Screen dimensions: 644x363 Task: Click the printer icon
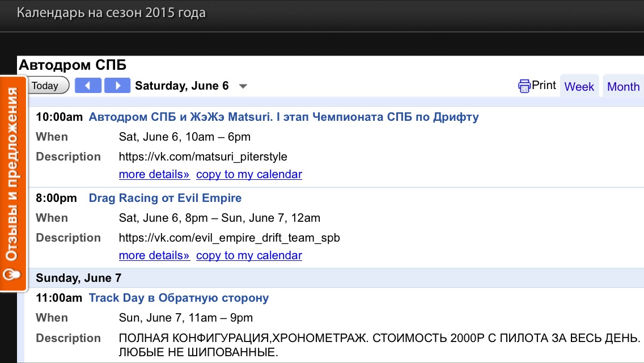524,86
